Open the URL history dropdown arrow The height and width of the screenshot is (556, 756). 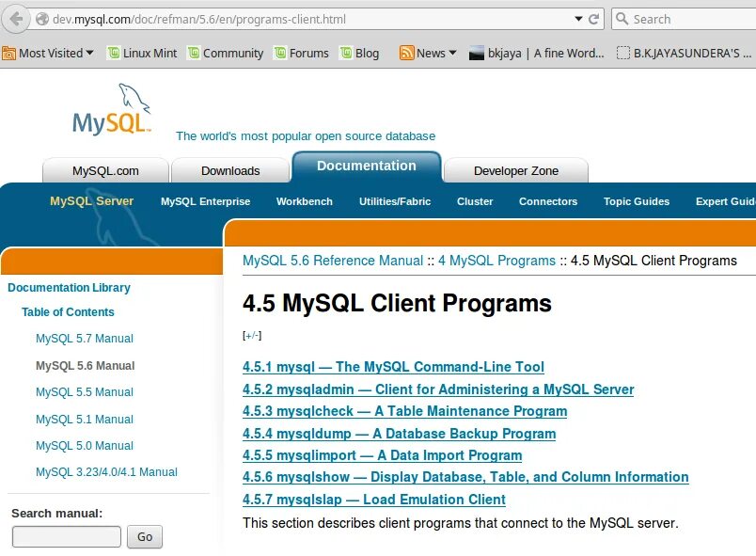(x=578, y=19)
